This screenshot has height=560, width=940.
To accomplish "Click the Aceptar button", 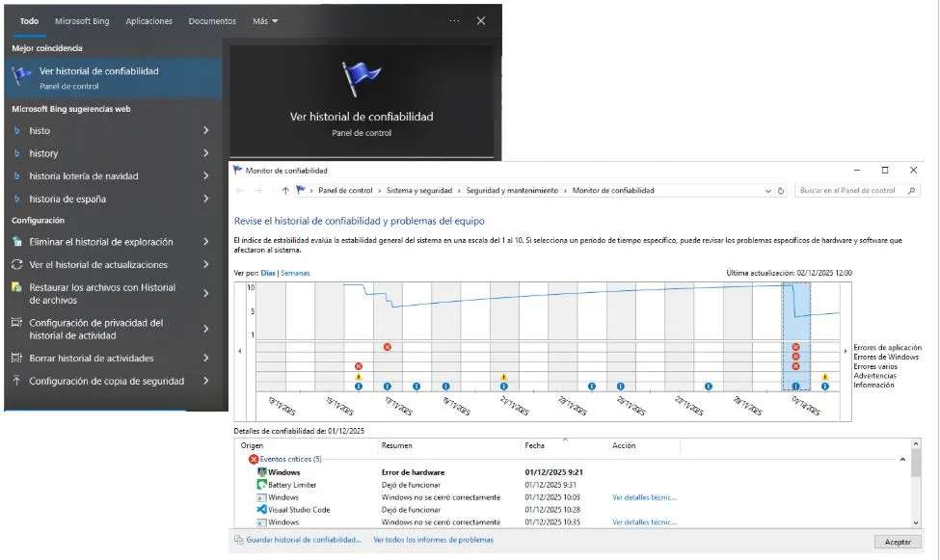I will click(898, 543).
